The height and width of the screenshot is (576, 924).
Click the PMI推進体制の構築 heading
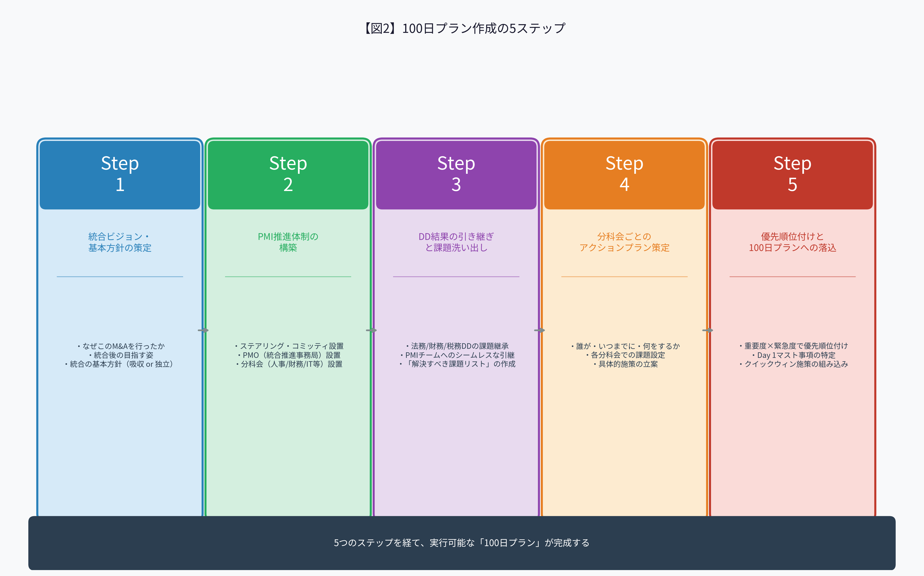click(x=288, y=242)
